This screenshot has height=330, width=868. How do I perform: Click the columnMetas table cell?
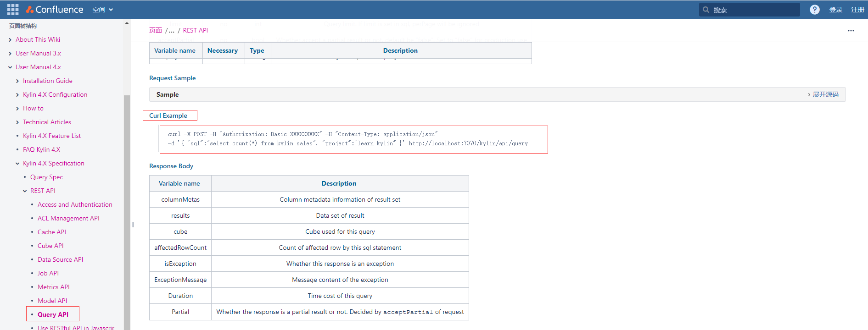coord(180,199)
